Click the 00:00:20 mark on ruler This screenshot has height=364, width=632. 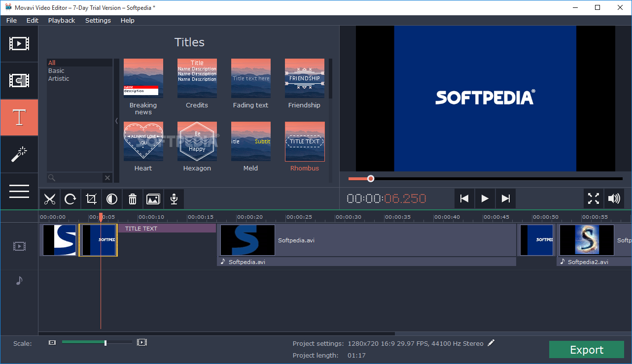pos(249,217)
